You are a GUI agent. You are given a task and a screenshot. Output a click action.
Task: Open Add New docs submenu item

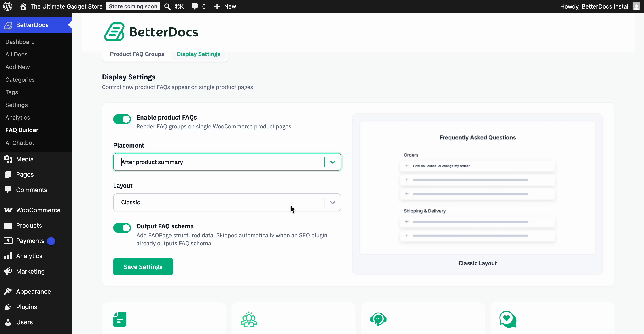(x=17, y=67)
